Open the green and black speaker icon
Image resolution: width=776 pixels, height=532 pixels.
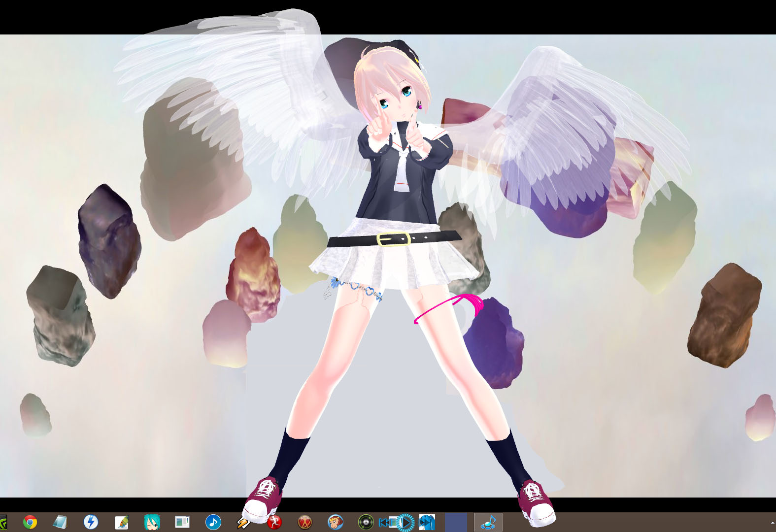pyautogui.click(x=366, y=522)
